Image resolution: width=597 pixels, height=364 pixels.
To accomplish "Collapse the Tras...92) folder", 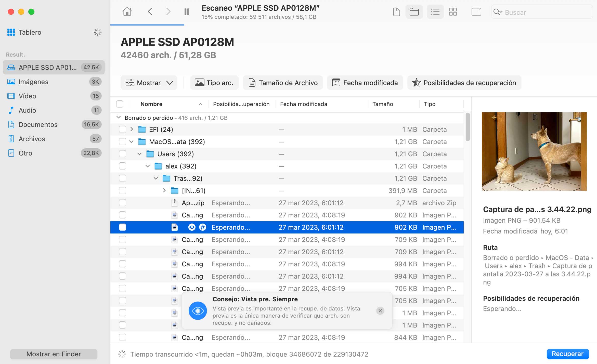I will click(156, 178).
